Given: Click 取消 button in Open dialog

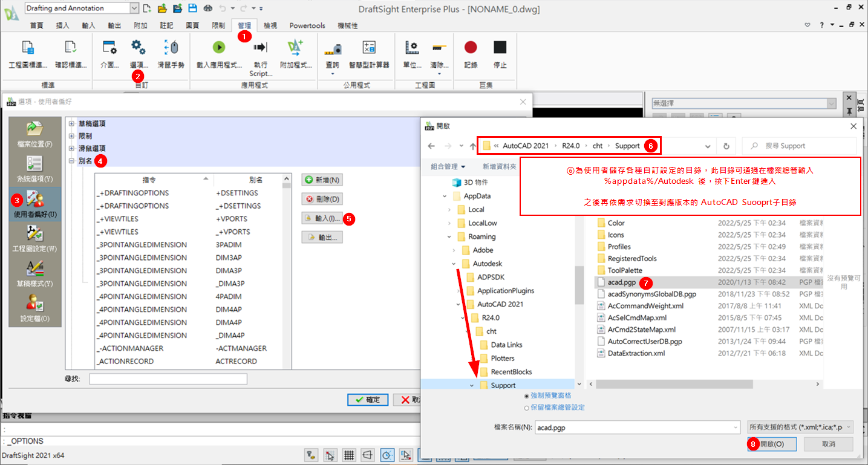Looking at the screenshot, I should point(828,444).
